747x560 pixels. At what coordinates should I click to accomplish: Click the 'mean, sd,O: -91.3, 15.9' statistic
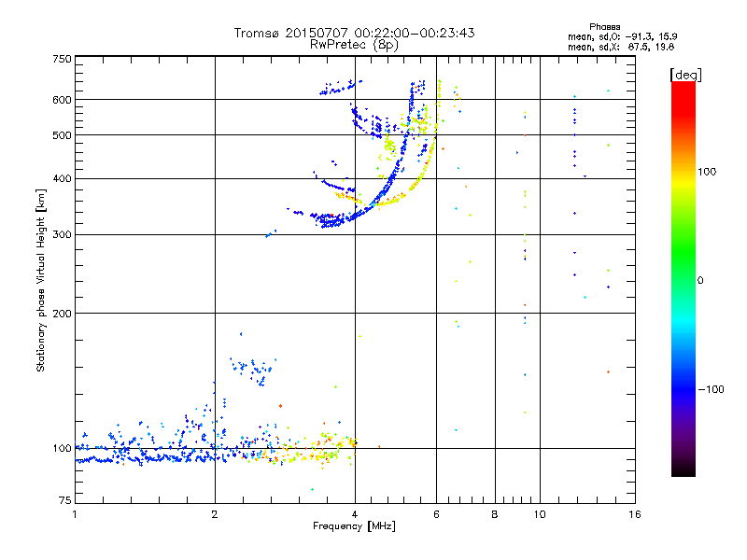(622, 36)
